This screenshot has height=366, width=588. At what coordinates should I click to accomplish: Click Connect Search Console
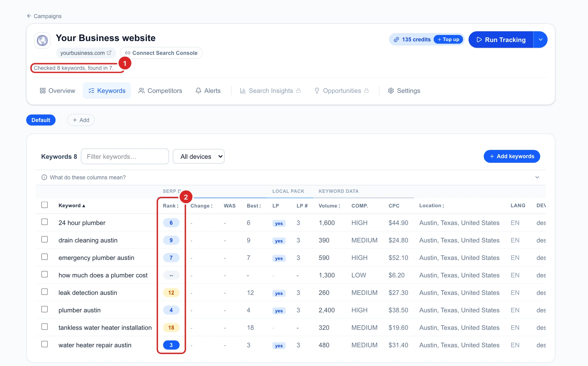(161, 53)
